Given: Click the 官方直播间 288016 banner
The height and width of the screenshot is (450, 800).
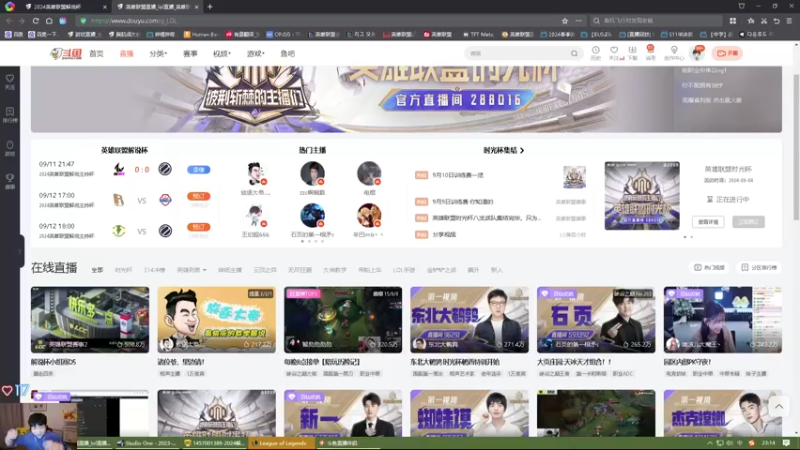Looking at the screenshot, I should 458,99.
